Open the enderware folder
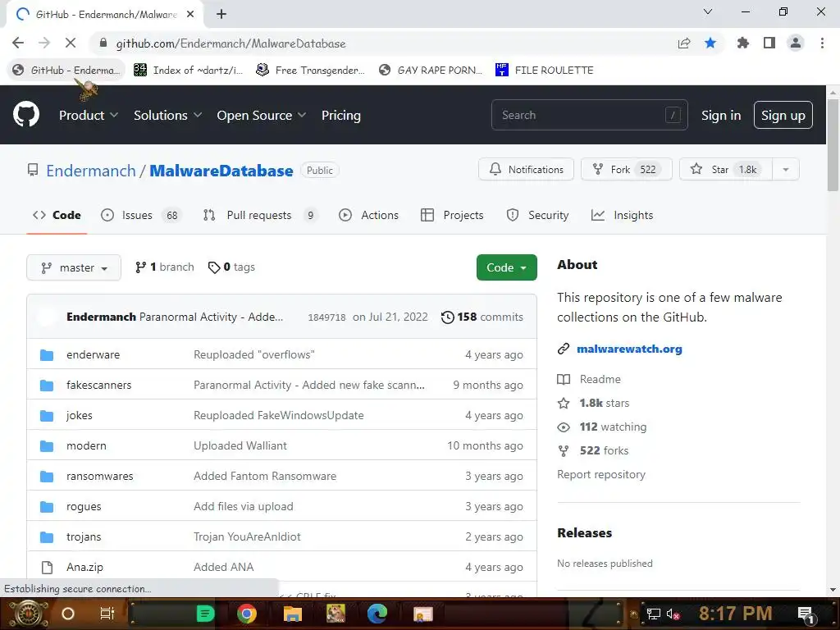 click(x=94, y=354)
